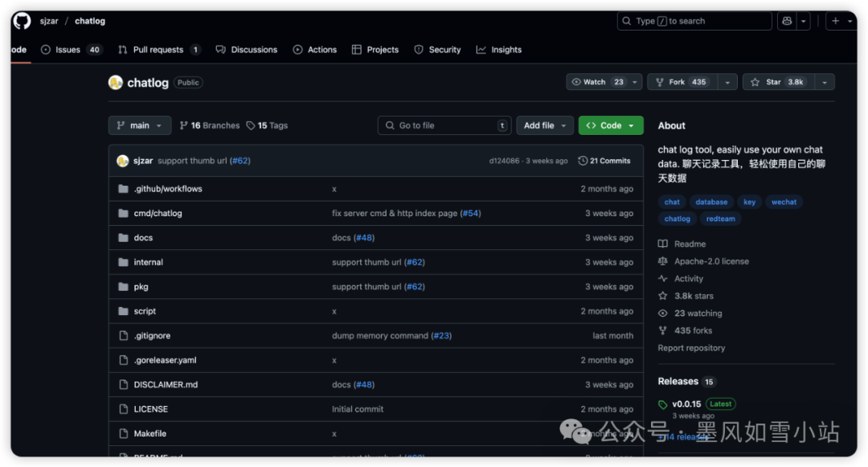Watch the chatlog repository

point(597,82)
